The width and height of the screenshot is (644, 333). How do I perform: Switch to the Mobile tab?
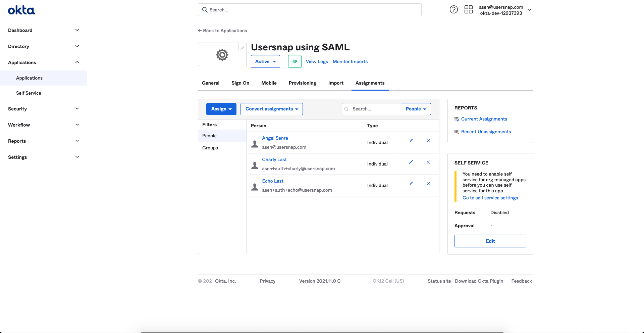tap(269, 83)
